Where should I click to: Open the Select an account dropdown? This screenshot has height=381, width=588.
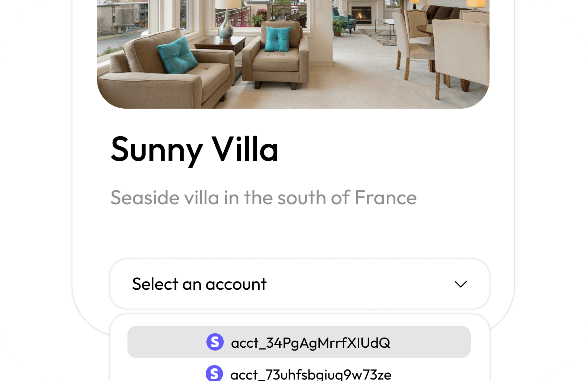tap(299, 284)
